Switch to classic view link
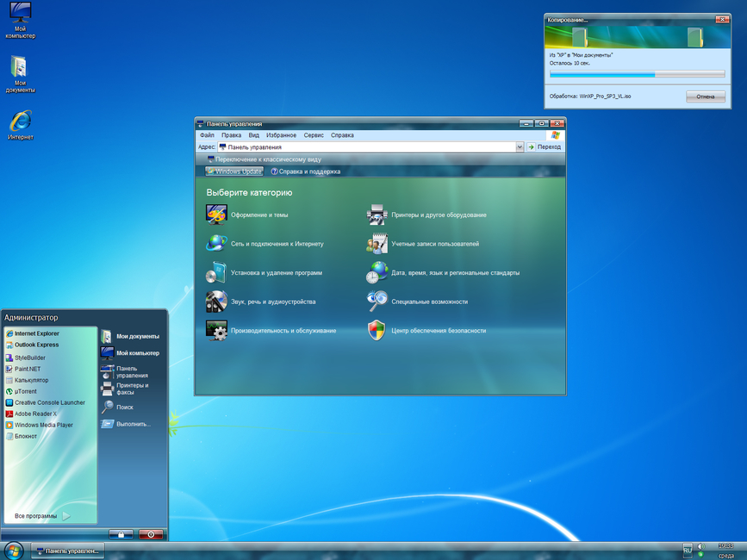This screenshot has width=747, height=560. tap(265, 159)
